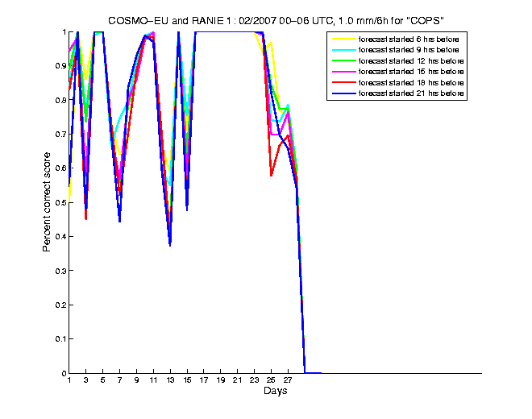Viewport: 532px width, 419px height.
Task: Click the magenta line sample in legend
Action: (x=343, y=72)
